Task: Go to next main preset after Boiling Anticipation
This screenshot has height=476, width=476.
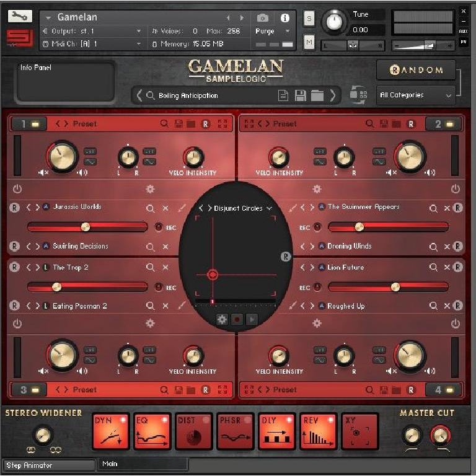Action: (x=333, y=95)
